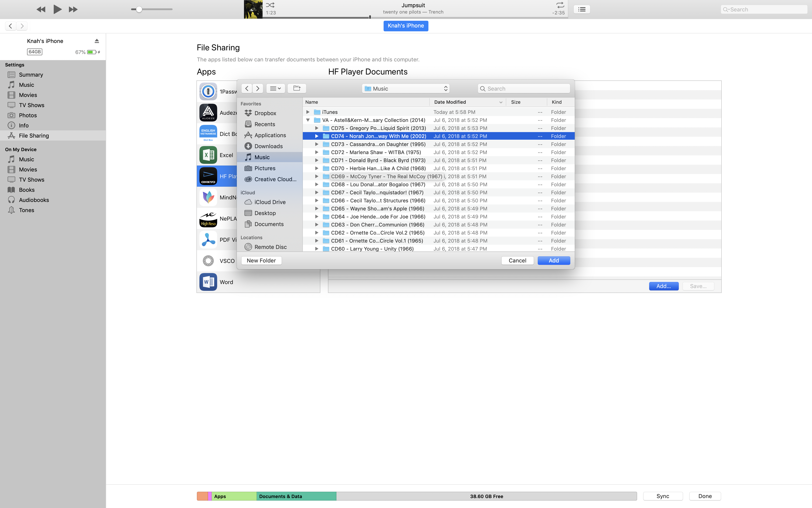Go back in file dialog
Viewport: 812px width, 508px height.
tap(247, 88)
